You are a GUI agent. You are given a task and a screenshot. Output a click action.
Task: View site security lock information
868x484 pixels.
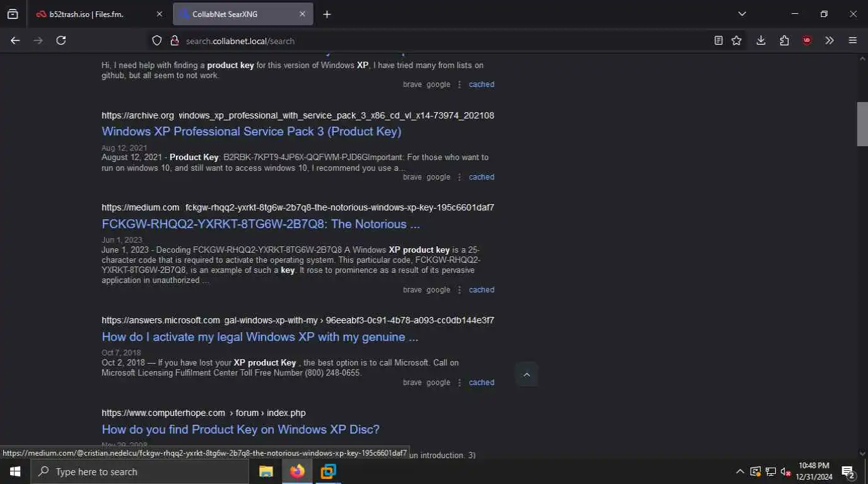[175, 40]
